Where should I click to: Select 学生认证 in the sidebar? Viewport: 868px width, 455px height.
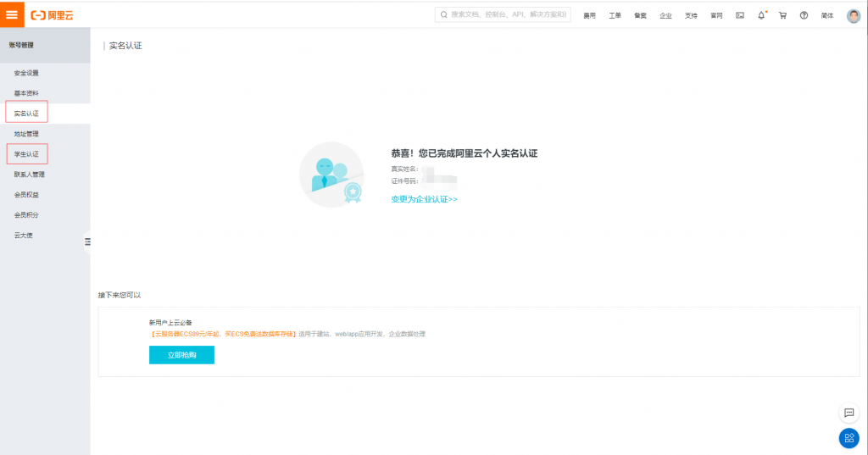click(x=26, y=154)
